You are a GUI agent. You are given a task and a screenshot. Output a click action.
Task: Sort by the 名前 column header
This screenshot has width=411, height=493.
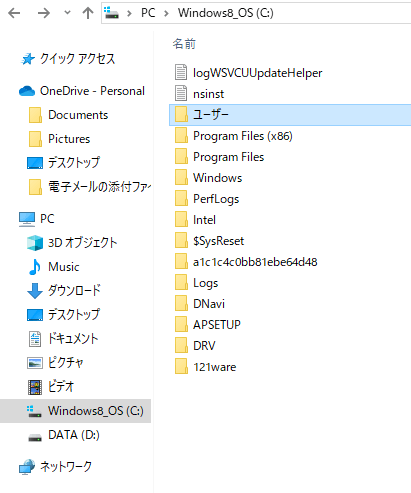(x=184, y=44)
